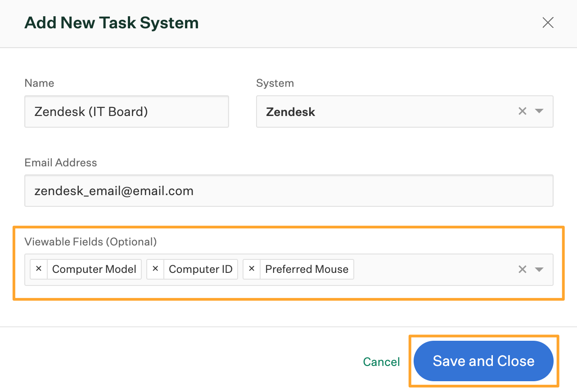The height and width of the screenshot is (392, 577).
Task: Select the Computer Model tag label
Action: pos(94,269)
